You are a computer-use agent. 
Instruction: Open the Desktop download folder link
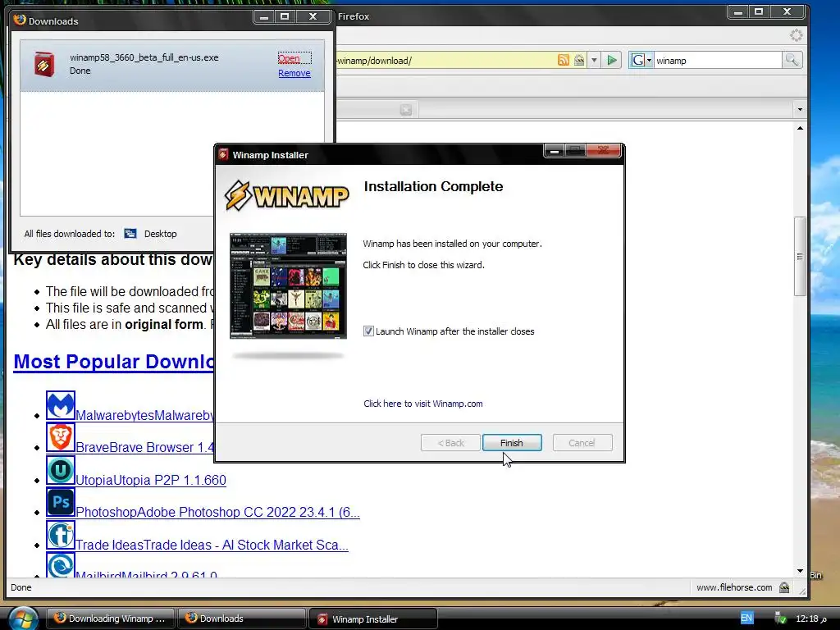(160, 234)
